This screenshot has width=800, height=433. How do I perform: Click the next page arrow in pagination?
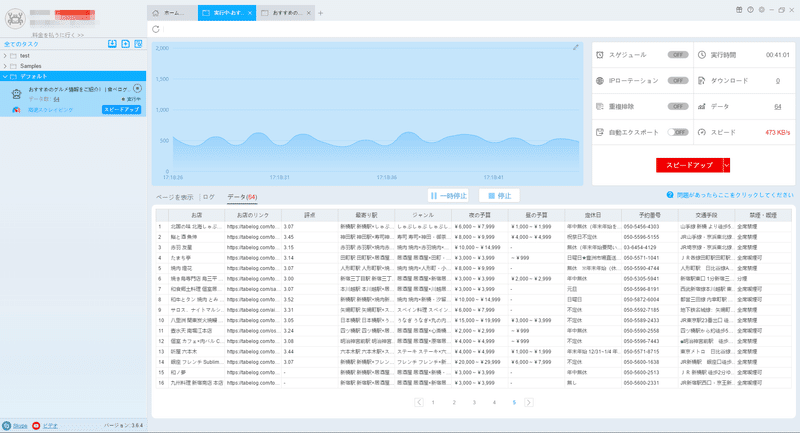529,402
